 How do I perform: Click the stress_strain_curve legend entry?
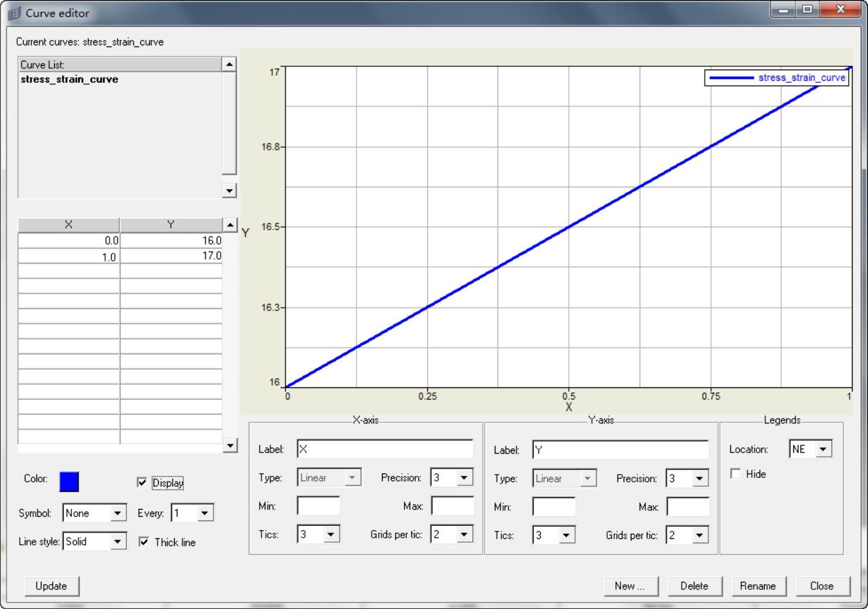(x=801, y=78)
